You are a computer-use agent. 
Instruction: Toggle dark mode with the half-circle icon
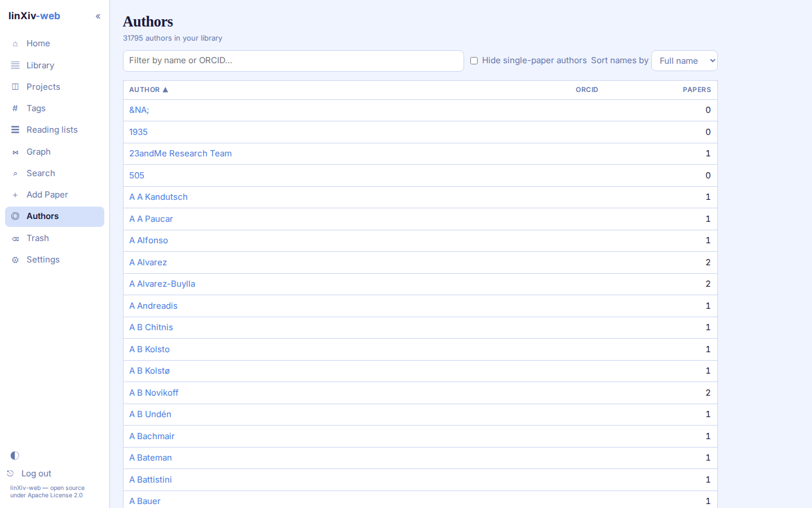point(15,456)
